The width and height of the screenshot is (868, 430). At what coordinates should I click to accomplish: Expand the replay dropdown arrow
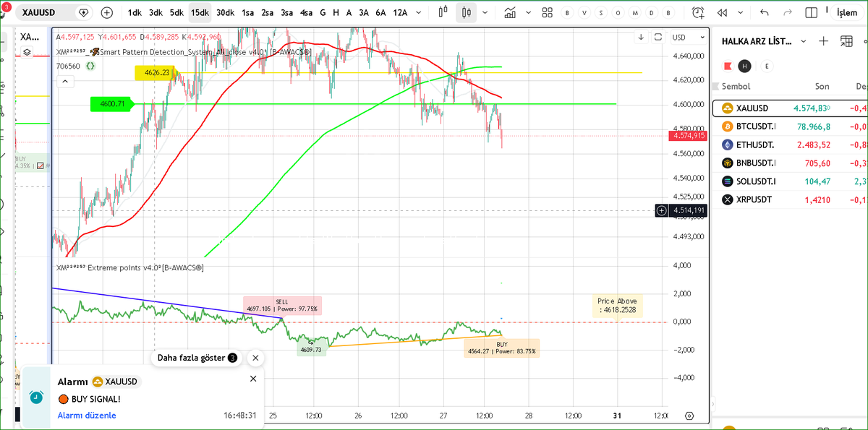739,12
